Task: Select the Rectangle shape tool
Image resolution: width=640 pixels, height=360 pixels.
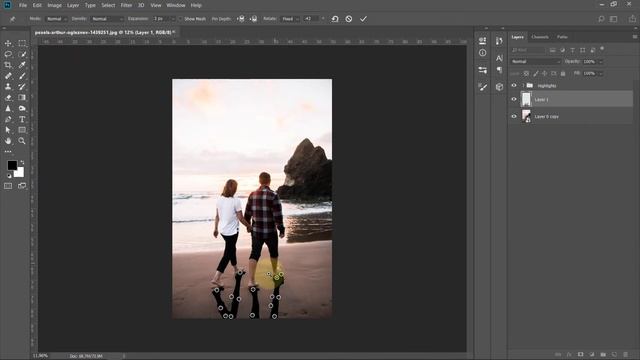Action: point(22,130)
